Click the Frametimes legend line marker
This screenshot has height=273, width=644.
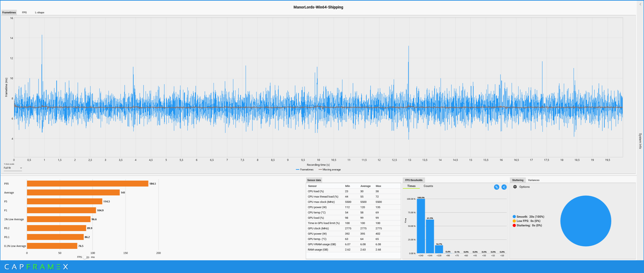click(x=297, y=170)
